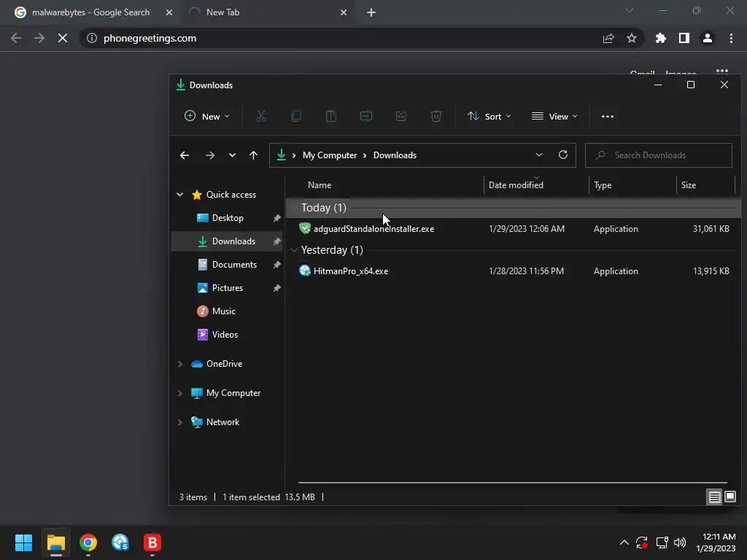Viewport: 747px width, 560px height.
Task: Open the New item dropdown
Action: click(x=206, y=116)
